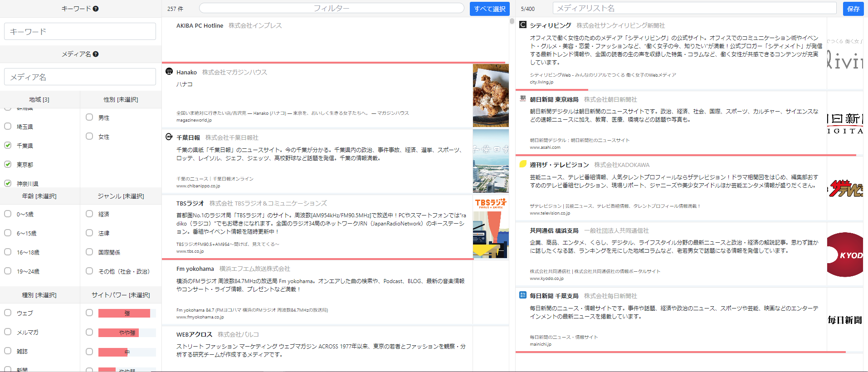Check the 0〜5歳 age option
The image size is (868, 372).
[8, 214]
